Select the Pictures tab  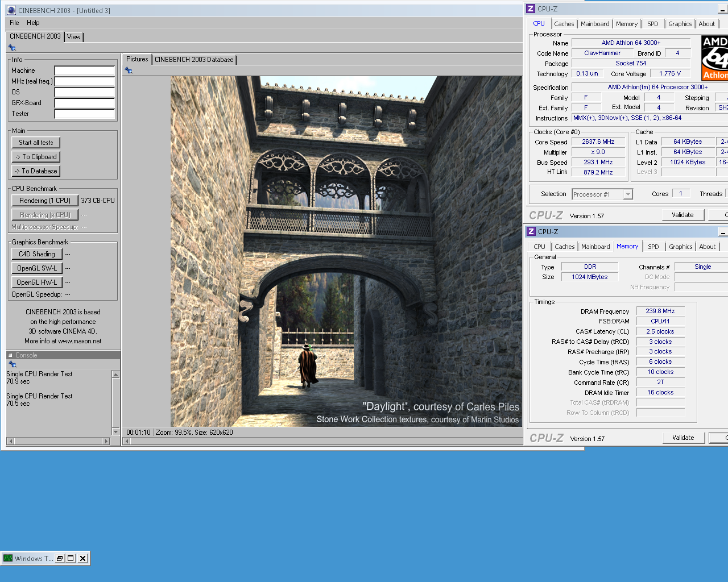point(137,59)
